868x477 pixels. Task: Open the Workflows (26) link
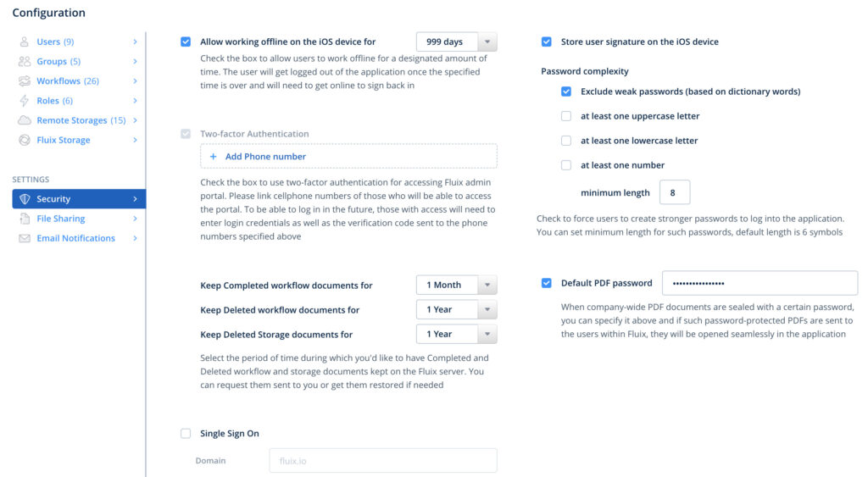[68, 81]
